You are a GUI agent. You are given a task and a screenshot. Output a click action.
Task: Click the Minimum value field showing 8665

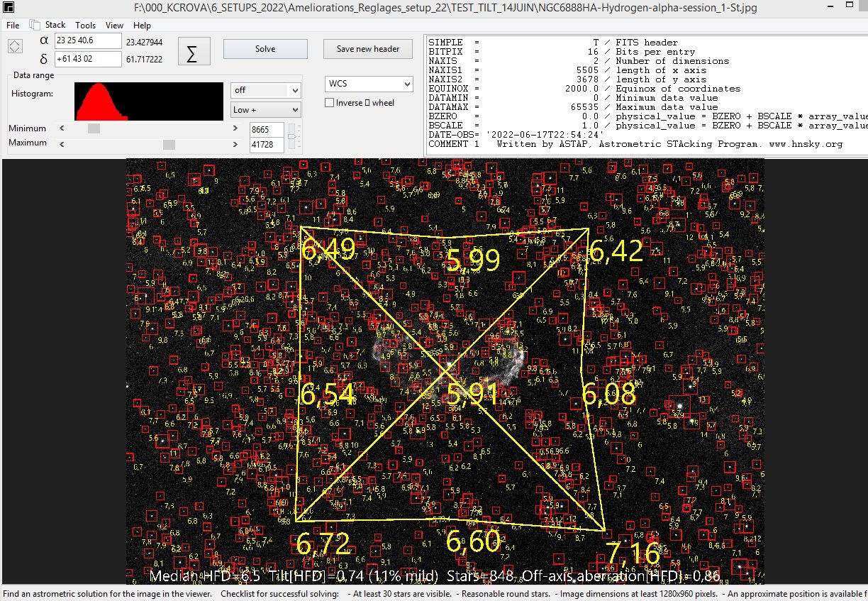click(267, 131)
